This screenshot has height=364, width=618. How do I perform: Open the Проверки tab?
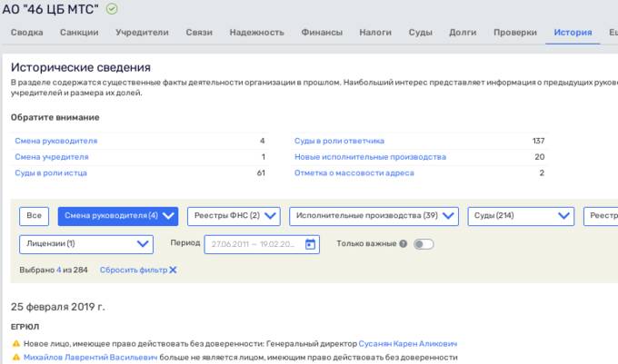pyautogui.click(x=515, y=33)
